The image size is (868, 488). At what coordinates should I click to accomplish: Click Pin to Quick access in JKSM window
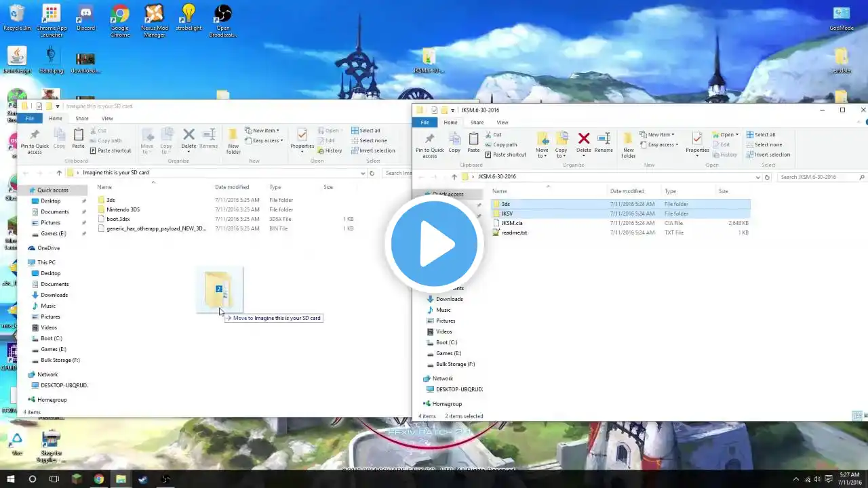430,146
